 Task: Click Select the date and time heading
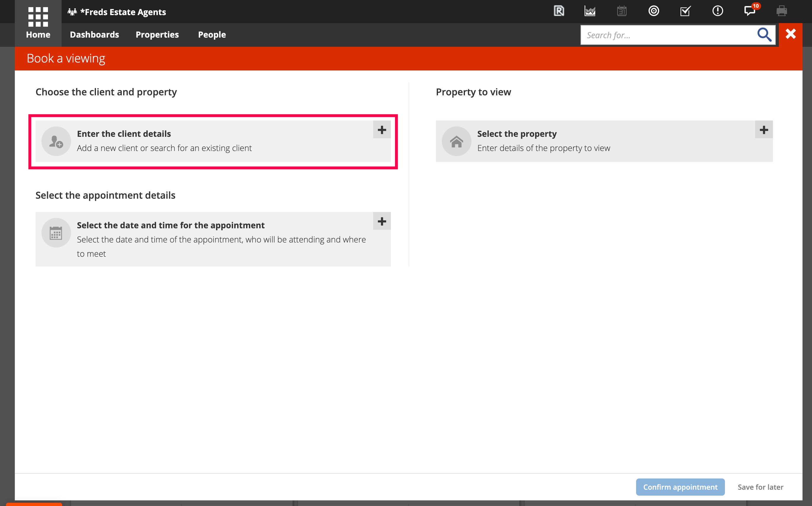pyautogui.click(x=171, y=225)
